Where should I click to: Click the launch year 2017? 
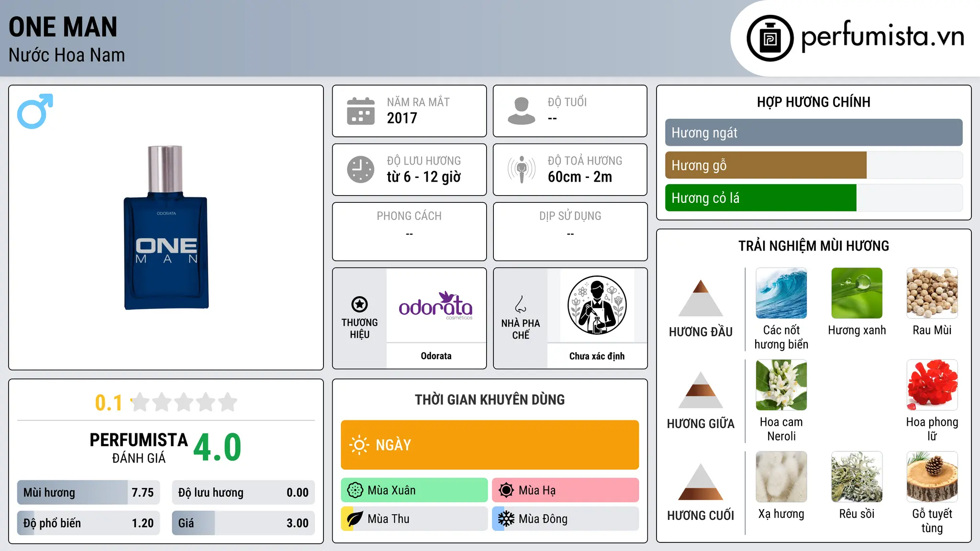pos(402,118)
